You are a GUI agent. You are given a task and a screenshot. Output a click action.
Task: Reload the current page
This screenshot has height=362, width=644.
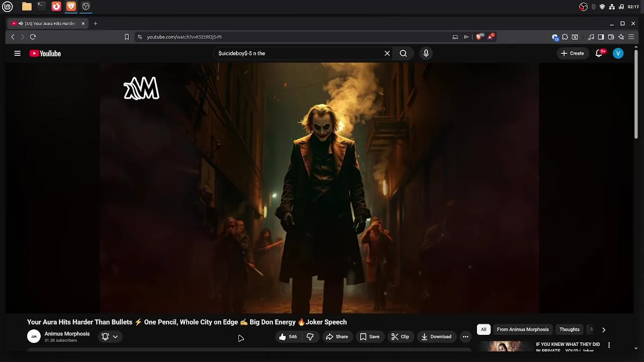(x=33, y=37)
